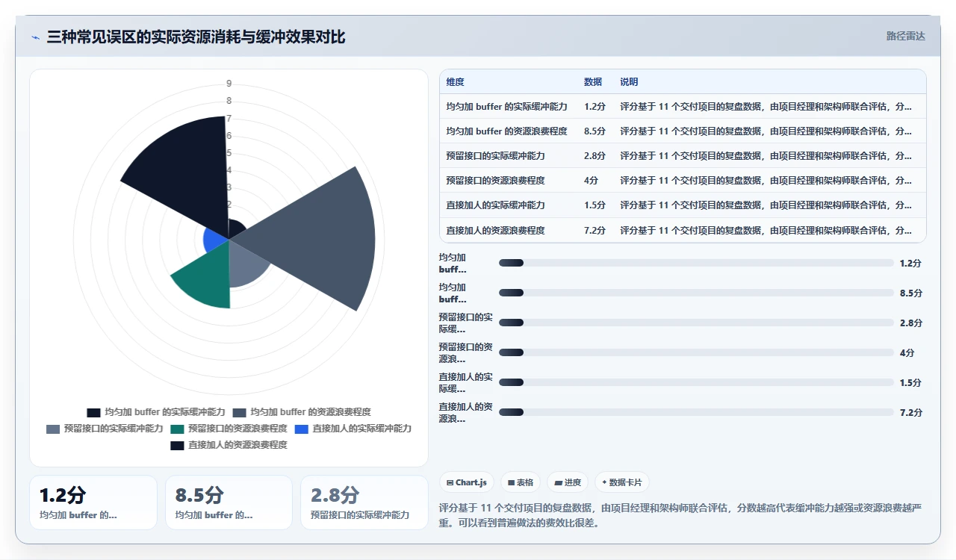Viewport: 956px width, 560px height.
Task: Click the 进度 chip
Action: point(568,482)
